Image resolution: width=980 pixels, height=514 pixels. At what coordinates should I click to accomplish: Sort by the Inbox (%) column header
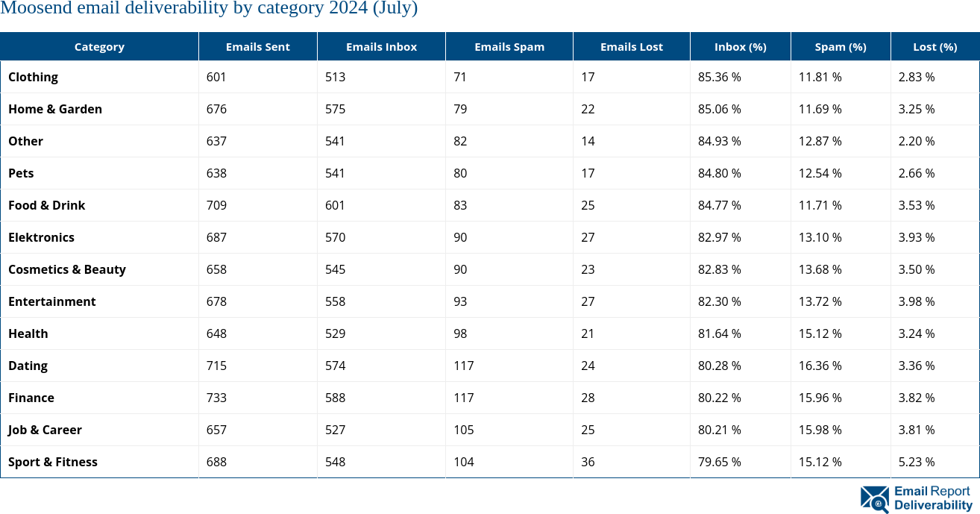click(x=741, y=46)
